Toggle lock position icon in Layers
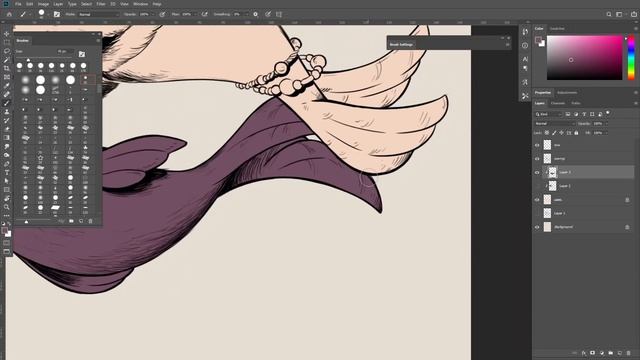The image size is (640, 360). [562, 133]
